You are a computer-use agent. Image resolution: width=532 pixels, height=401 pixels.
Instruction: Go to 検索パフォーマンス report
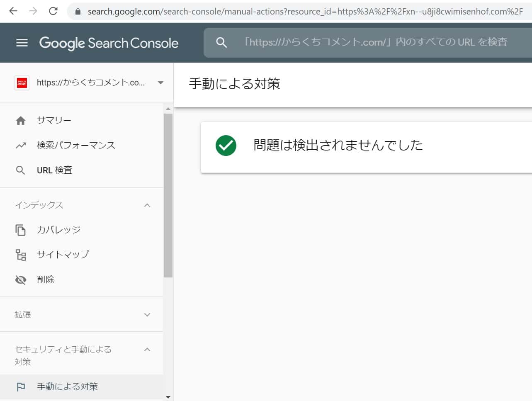pyautogui.click(x=76, y=146)
